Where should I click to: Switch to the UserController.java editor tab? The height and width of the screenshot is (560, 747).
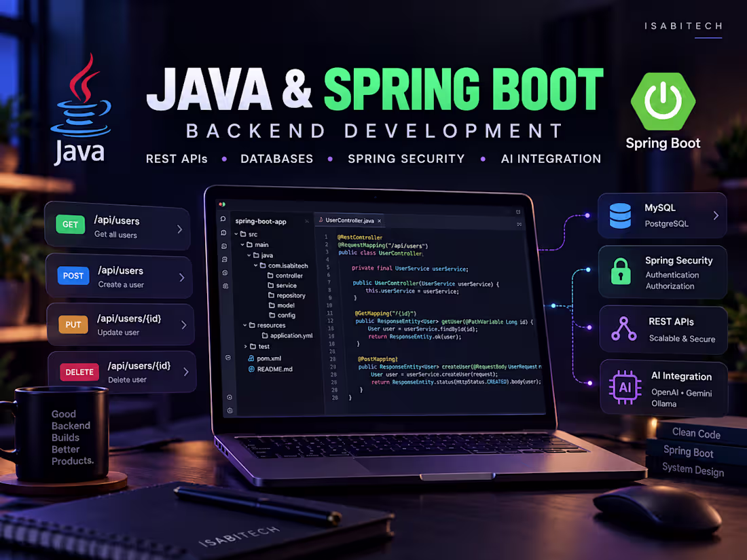(350, 221)
